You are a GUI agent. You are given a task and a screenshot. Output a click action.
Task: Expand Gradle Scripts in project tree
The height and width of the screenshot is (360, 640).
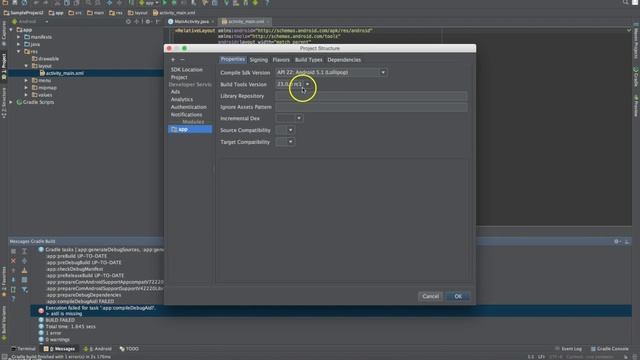pyautogui.click(x=11, y=102)
